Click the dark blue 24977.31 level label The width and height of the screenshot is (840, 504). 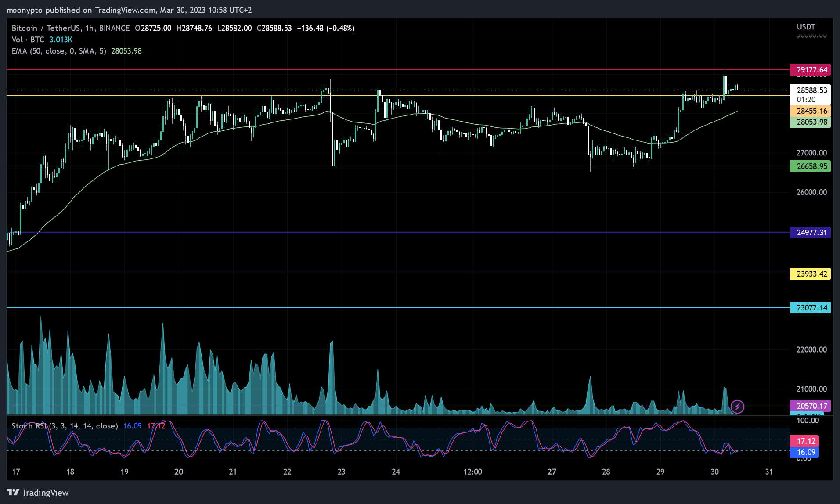click(810, 233)
